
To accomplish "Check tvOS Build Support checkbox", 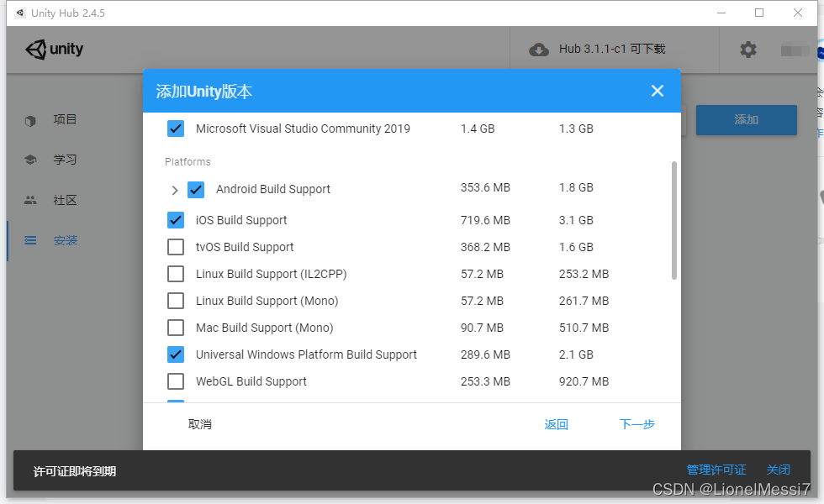I will coord(176,247).
